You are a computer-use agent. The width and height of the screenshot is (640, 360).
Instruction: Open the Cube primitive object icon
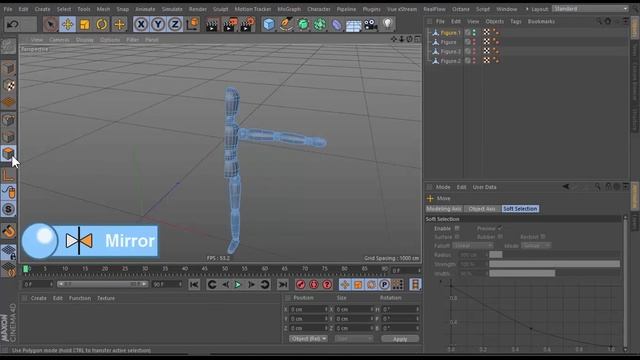(269, 24)
